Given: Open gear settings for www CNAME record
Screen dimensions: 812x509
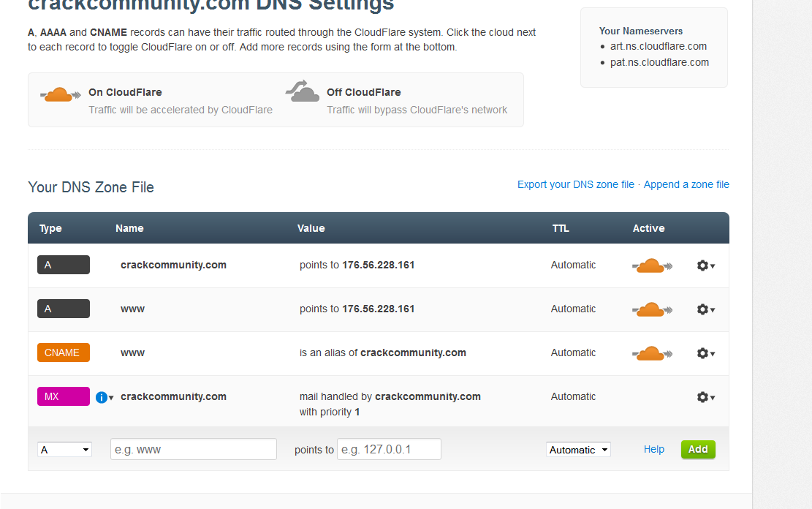Looking at the screenshot, I should (705, 353).
